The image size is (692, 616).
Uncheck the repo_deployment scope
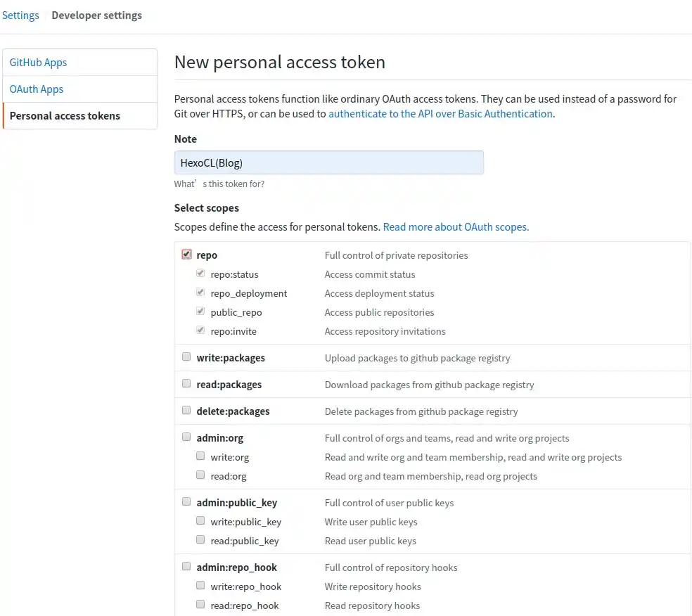click(x=200, y=292)
